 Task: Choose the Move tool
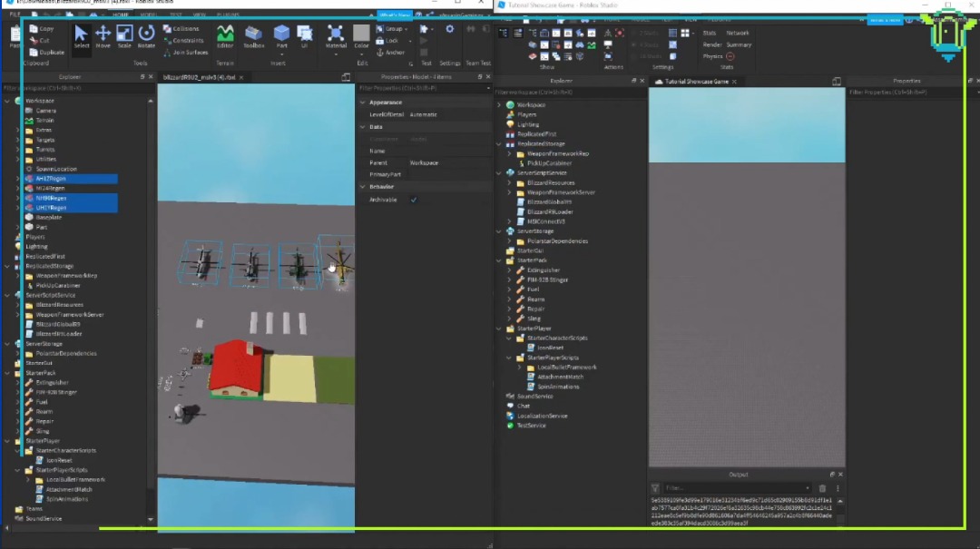click(103, 37)
